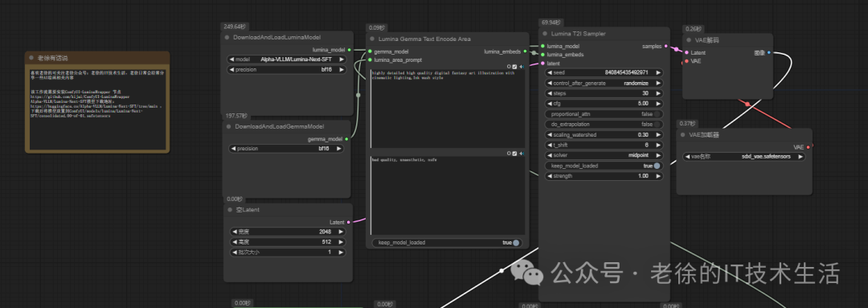This screenshot has height=308, width=868.
Task: Collapse the VAE解码 node via its title dot
Action: [x=690, y=40]
